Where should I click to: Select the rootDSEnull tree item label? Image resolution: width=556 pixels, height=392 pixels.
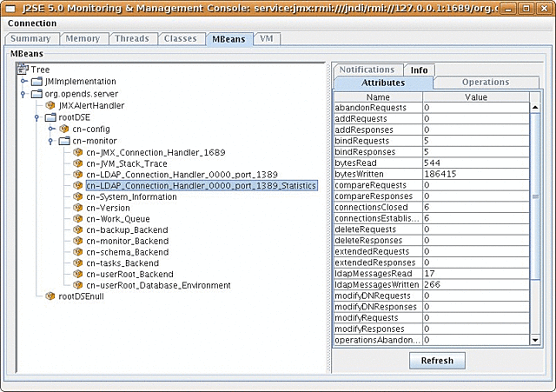(81, 296)
